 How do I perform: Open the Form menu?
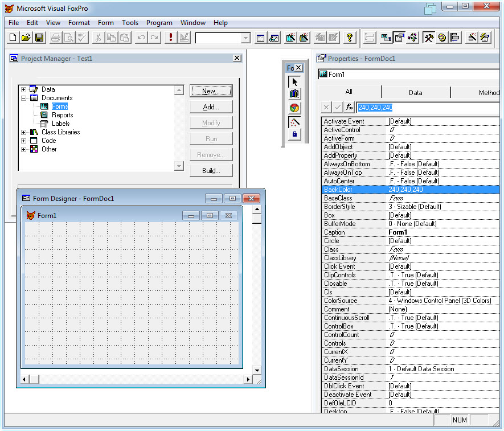click(106, 23)
